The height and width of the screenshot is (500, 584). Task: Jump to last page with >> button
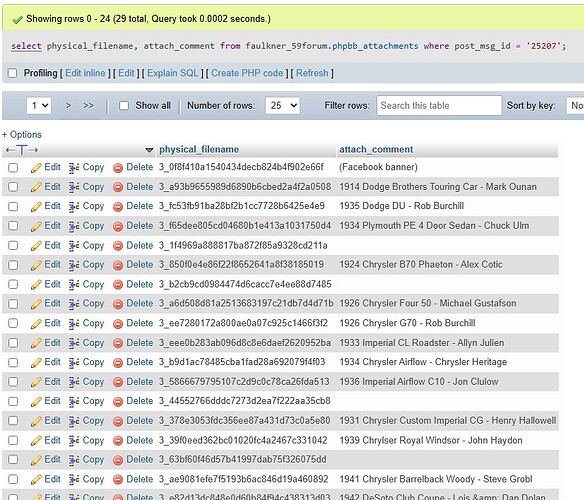[88, 106]
